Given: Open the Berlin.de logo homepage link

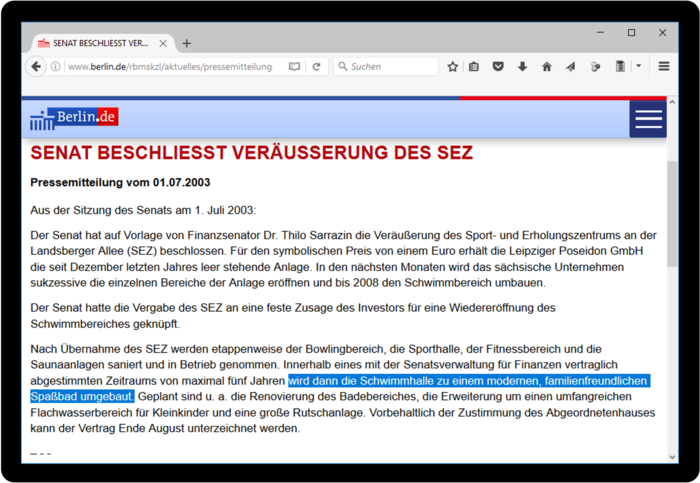Looking at the screenshot, I should [x=74, y=119].
